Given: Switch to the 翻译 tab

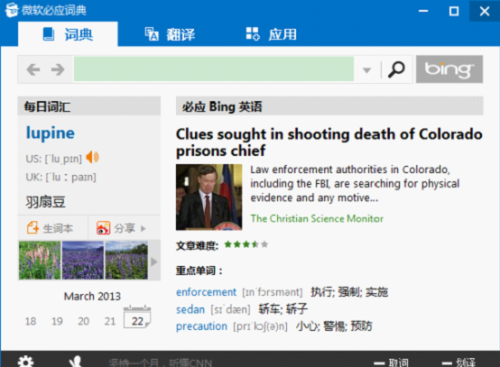Looking at the screenshot, I should tap(170, 34).
